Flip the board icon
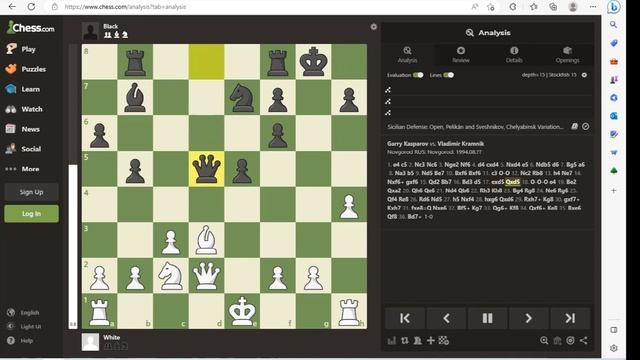 click(x=404, y=340)
